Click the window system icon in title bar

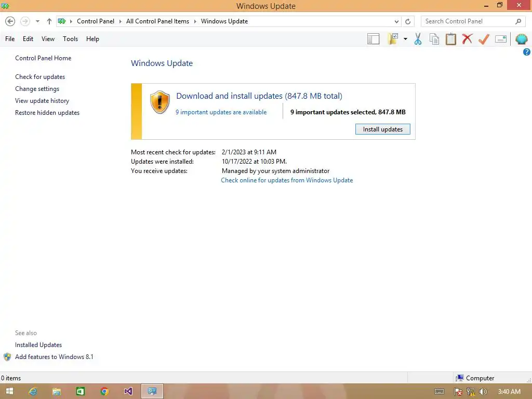coord(5,6)
